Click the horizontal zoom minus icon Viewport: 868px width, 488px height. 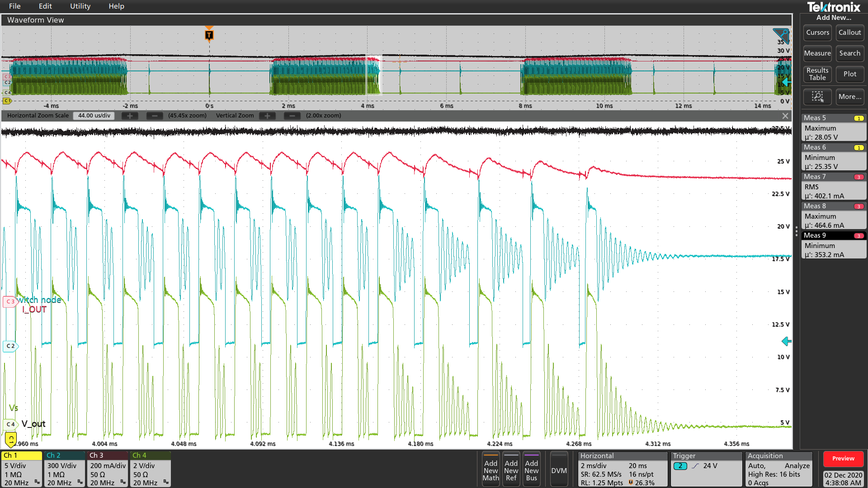coord(155,116)
